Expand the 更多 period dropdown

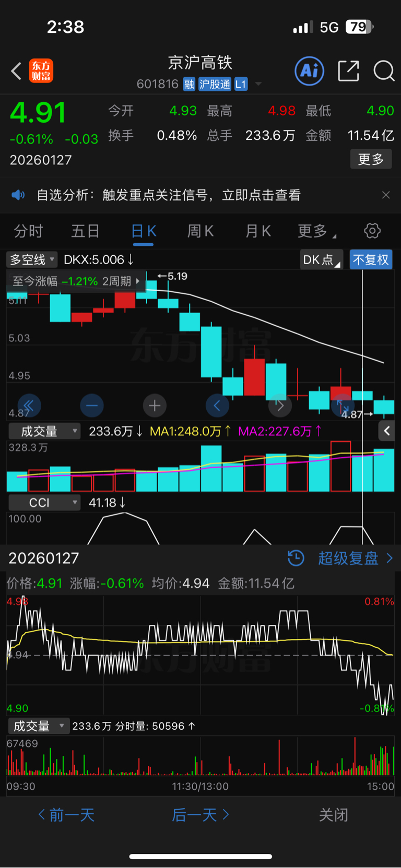316,231
